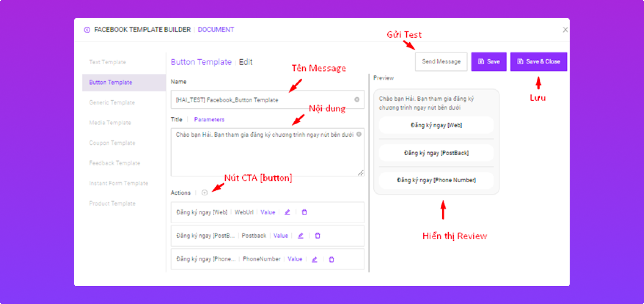Add a new action with the plus icon
The image size is (644, 304).
click(x=204, y=193)
